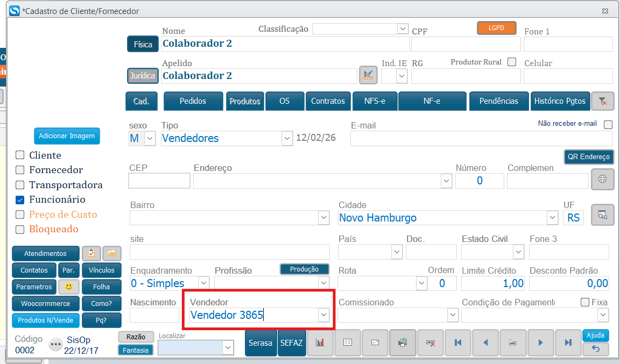Switch to the Pedidos tab

(x=193, y=101)
